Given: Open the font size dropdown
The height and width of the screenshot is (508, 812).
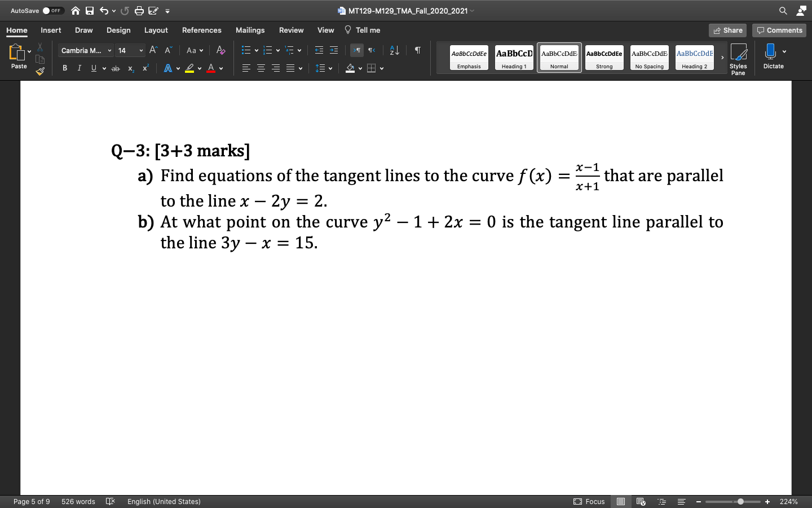Looking at the screenshot, I should pyautogui.click(x=141, y=50).
